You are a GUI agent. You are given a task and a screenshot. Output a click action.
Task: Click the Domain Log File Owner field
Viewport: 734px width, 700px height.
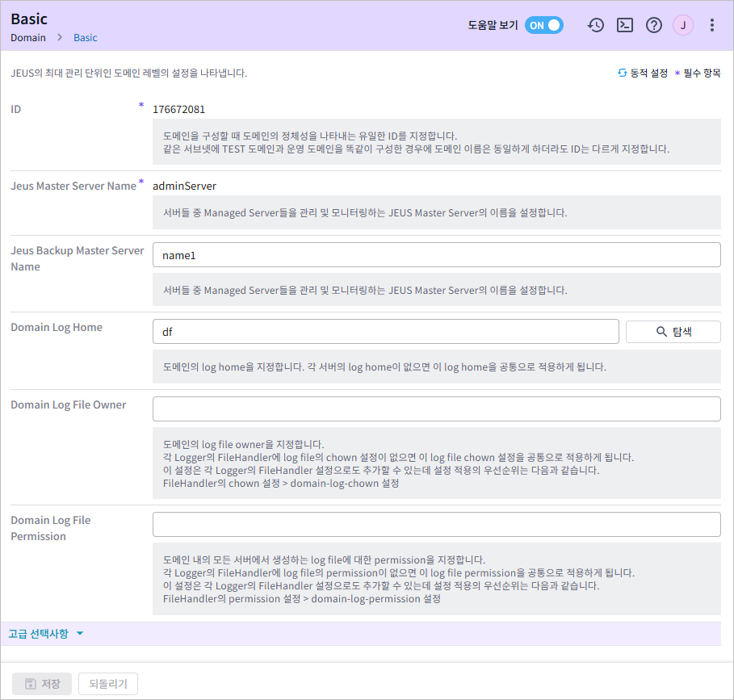click(436, 409)
